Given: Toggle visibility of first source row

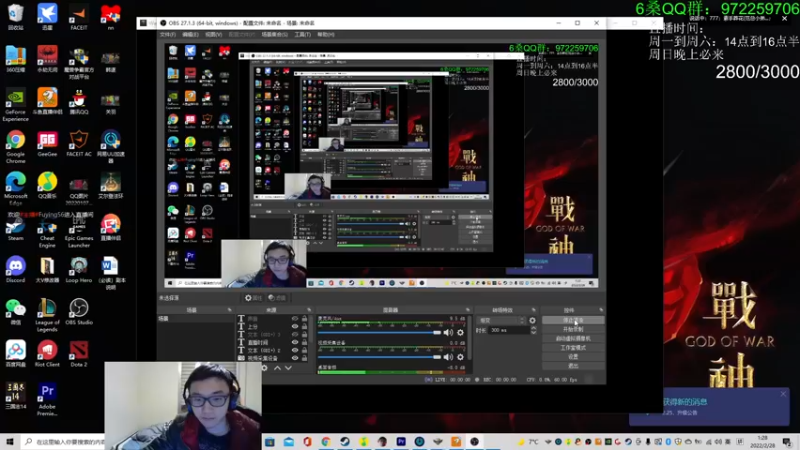Looking at the screenshot, I should pos(295,319).
